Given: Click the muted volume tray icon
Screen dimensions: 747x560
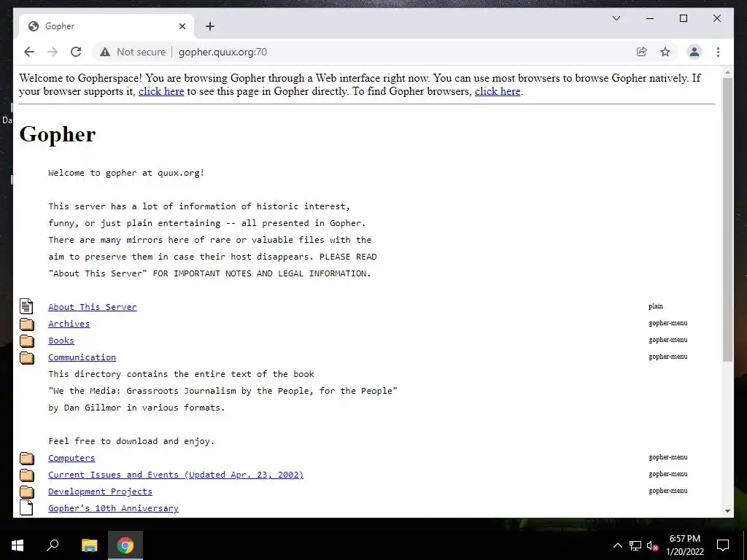Looking at the screenshot, I should [x=652, y=545].
